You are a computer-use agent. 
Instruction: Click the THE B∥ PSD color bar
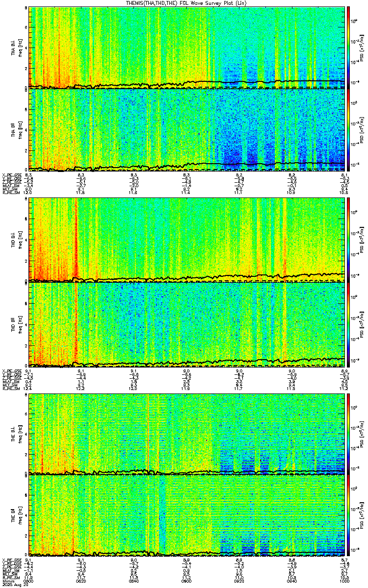(x=348, y=515)
